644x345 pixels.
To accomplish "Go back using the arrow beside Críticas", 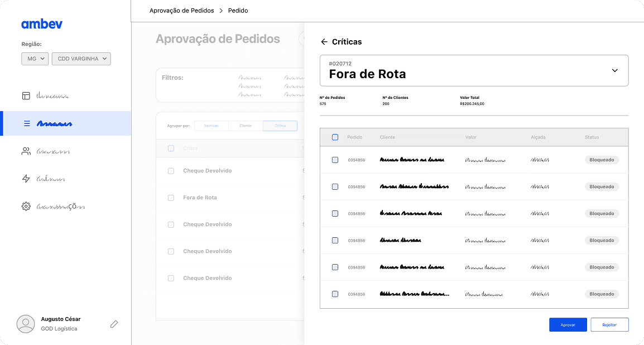I will [x=324, y=41].
